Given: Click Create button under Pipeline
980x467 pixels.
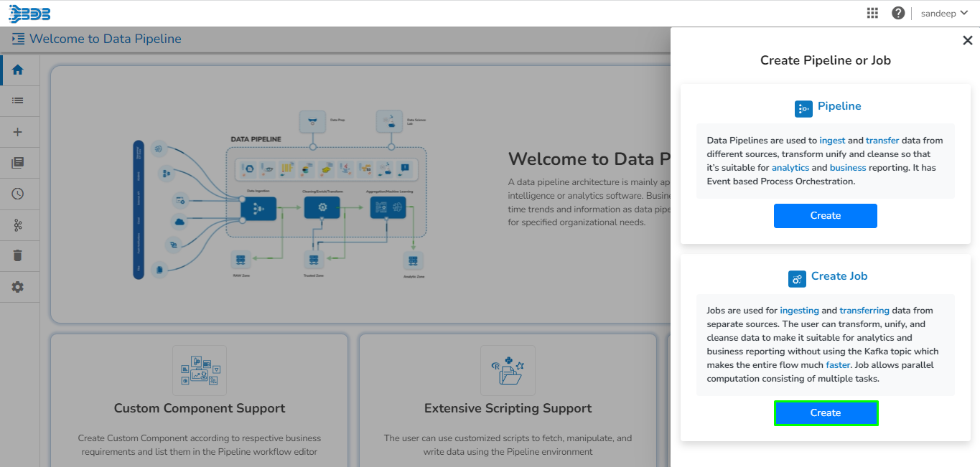Looking at the screenshot, I should [826, 216].
